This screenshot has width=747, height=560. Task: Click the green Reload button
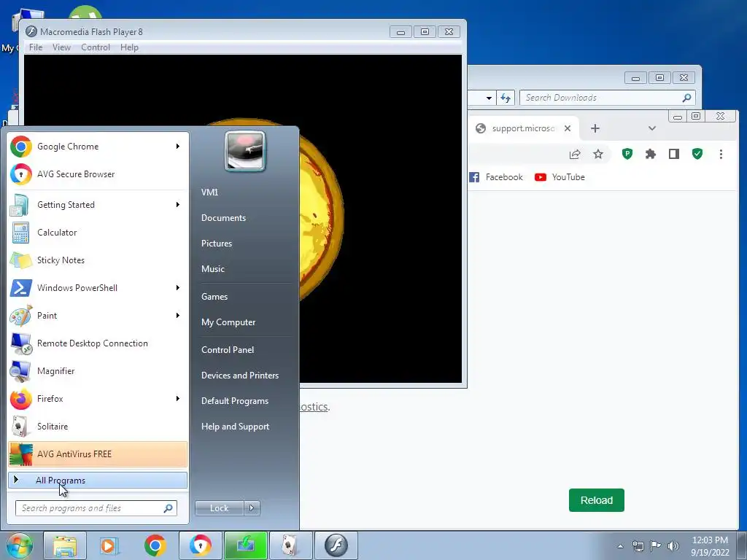(597, 500)
